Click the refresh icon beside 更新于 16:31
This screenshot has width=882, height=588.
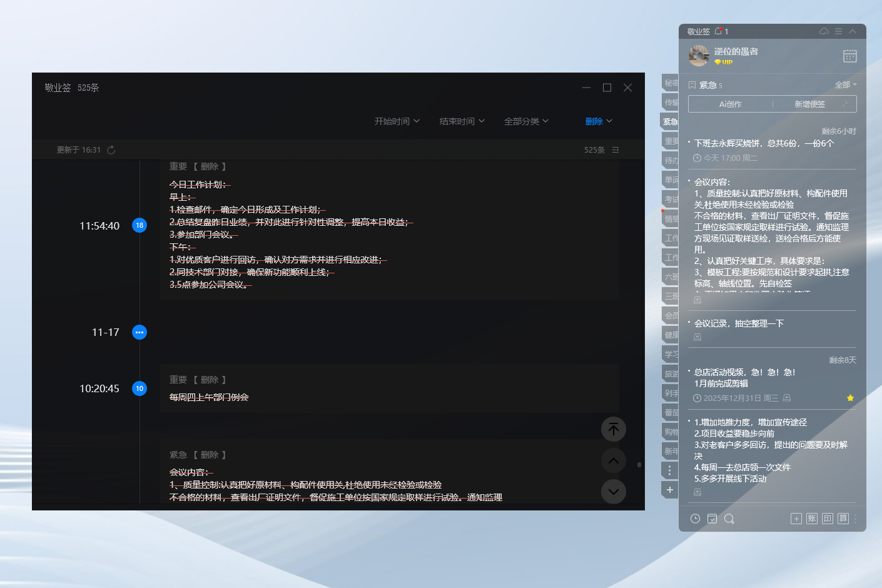coord(111,150)
